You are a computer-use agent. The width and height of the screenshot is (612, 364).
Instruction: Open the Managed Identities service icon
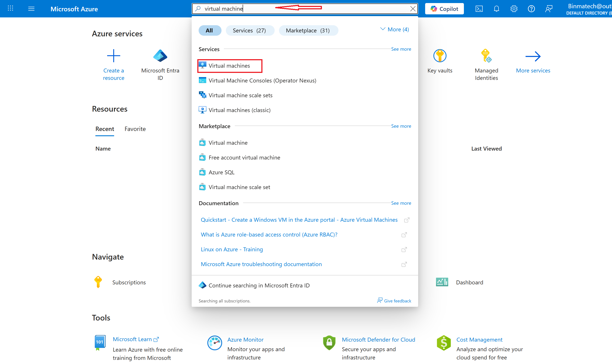[x=486, y=56]
